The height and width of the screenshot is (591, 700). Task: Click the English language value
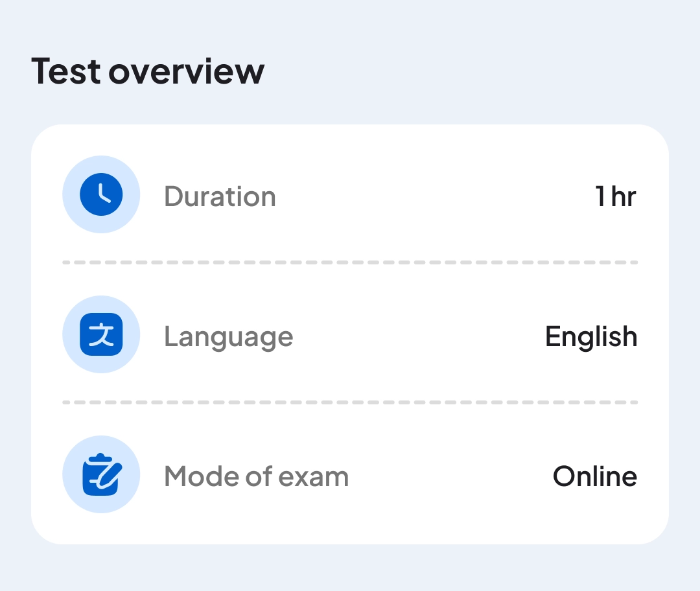[591, 337]
